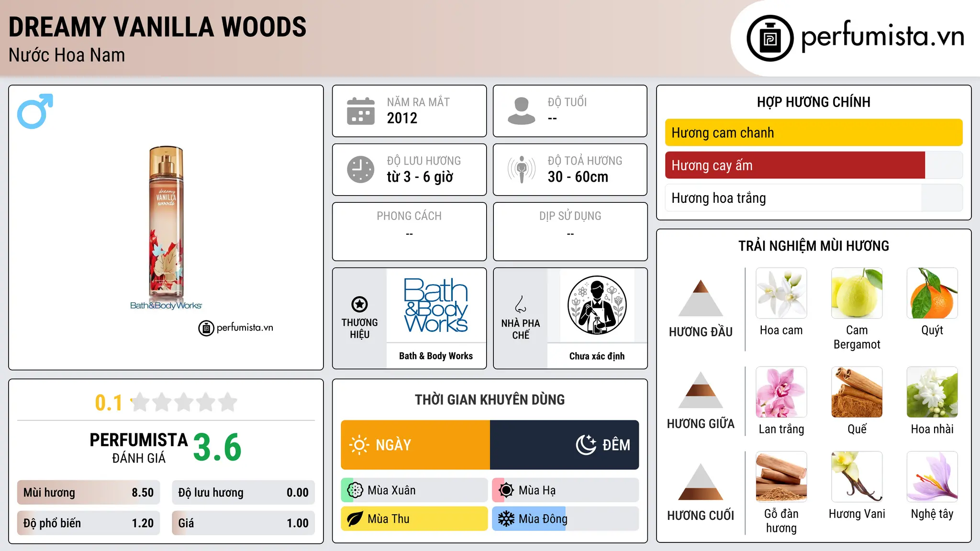Click the leaf icon for Mùa Thu
This screenshot has width=980, height=551.
pyautogui.click(x=355, y=519)
